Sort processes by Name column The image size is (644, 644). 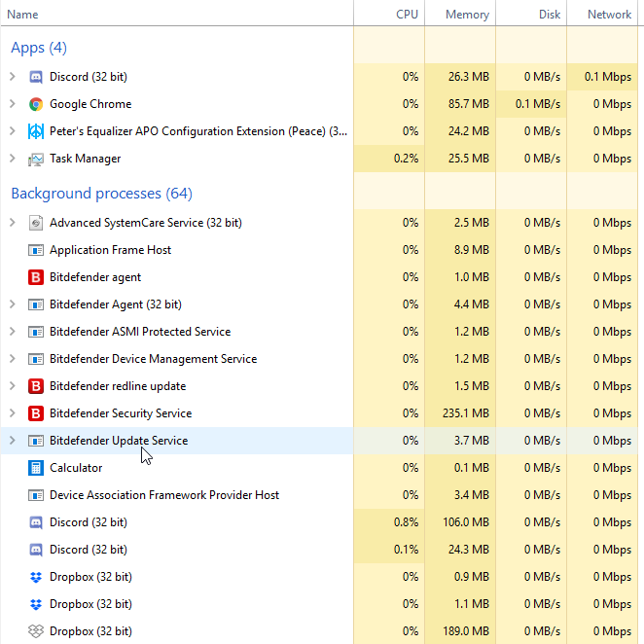point(177,14)
